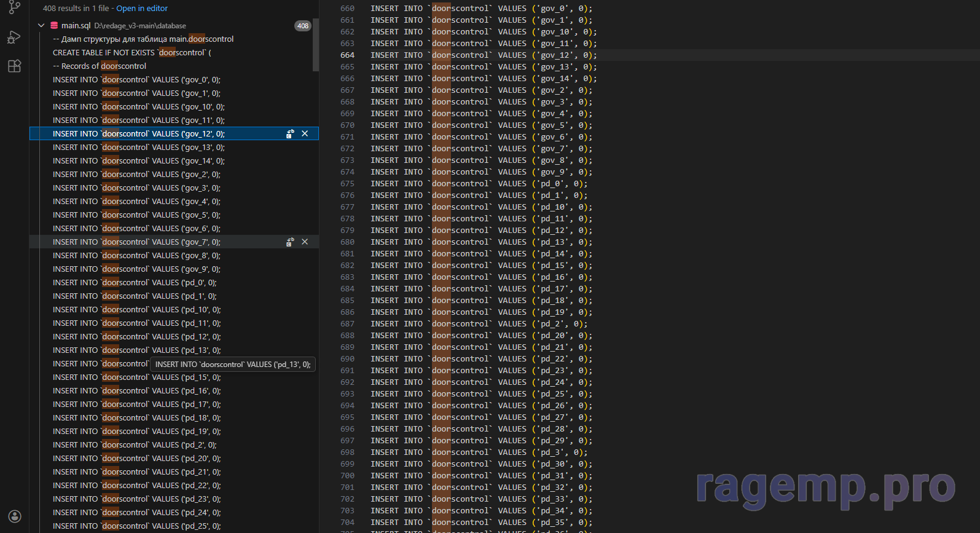Click replace icon on the gov_12 result
The width and height of the screenshot is (980, 533).
coord(290,134)
